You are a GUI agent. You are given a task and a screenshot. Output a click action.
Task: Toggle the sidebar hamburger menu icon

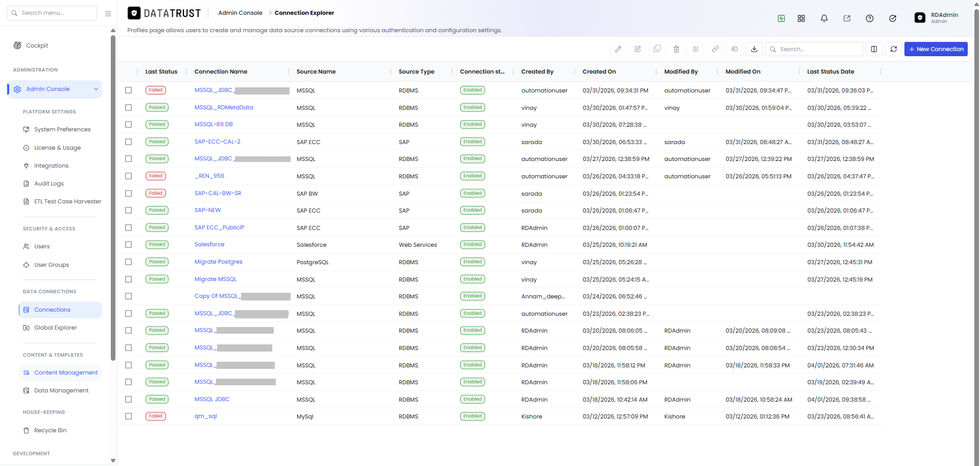point(108,13)
